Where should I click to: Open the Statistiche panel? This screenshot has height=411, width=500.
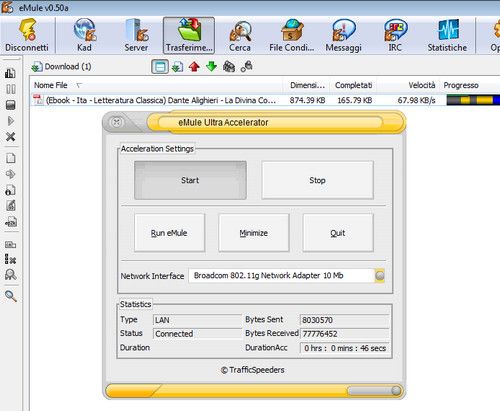[447, 35]
